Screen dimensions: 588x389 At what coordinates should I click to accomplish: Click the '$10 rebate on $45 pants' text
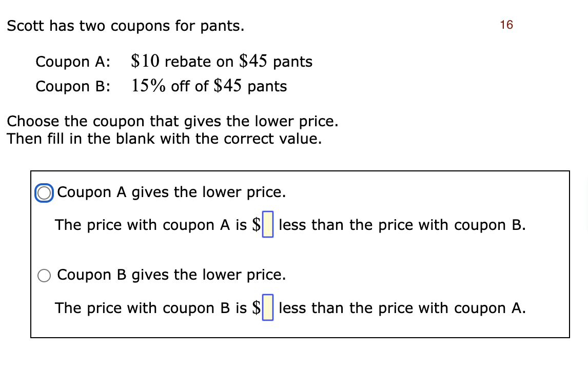tap(222, 61)
